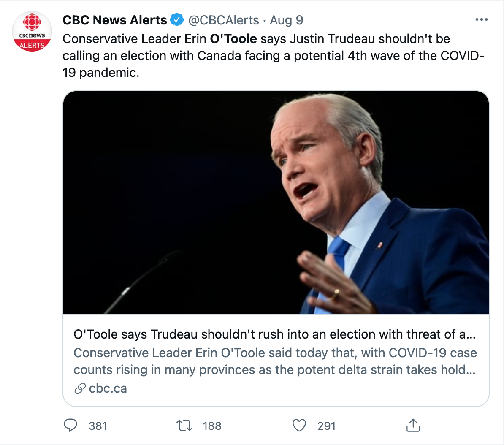Viewport: 504px width, 445px height.
Task: Open the Erin O'Toole article photo
Action: [x=276, y=203]
